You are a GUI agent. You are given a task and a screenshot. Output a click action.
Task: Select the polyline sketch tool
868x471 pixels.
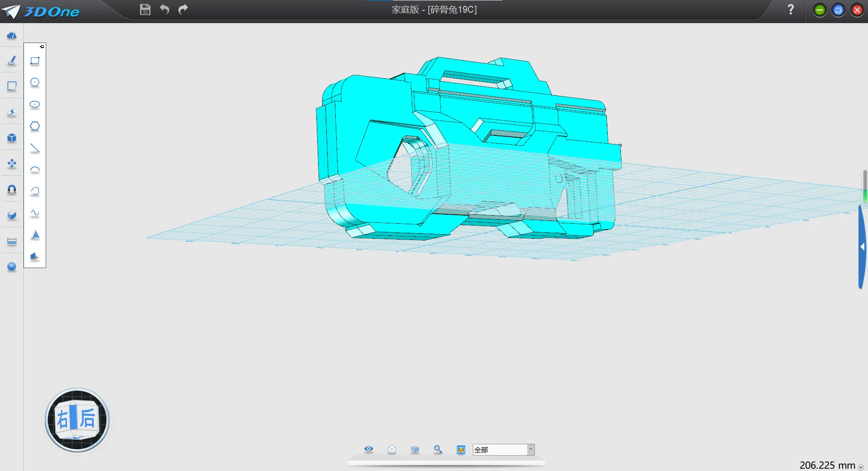click(x=35, y=191)
